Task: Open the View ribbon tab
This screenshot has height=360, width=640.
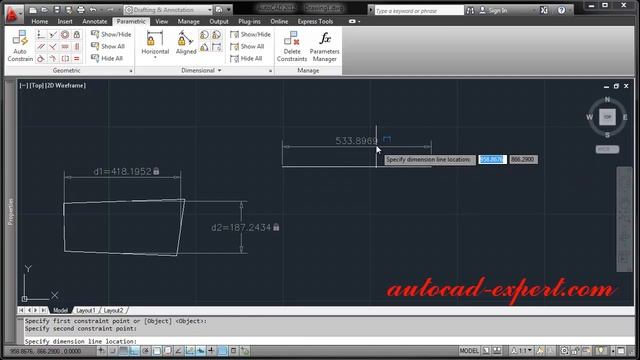Action: 162,21
